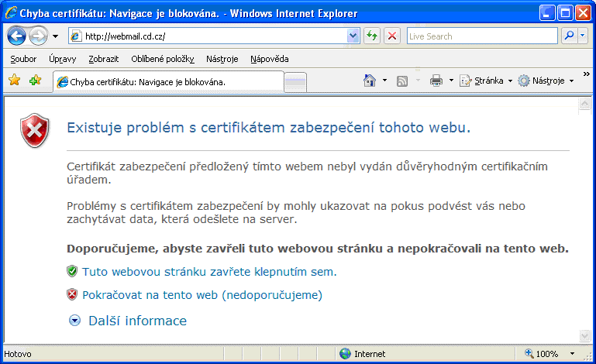Click the RSS feeds icon
Screen dimensions: 596x364
[402, 81]
